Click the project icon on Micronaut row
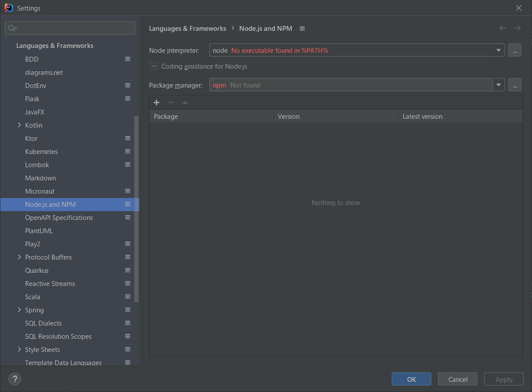 tap(128, 191)
